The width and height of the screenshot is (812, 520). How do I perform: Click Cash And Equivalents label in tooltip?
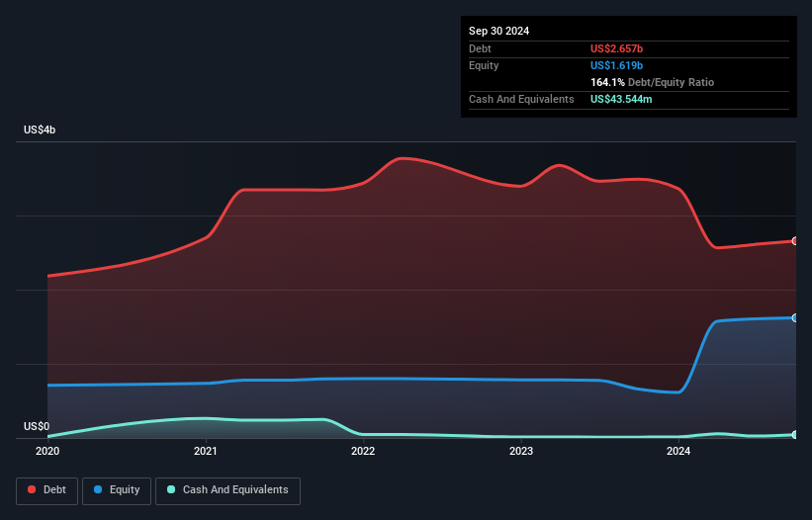521,99
